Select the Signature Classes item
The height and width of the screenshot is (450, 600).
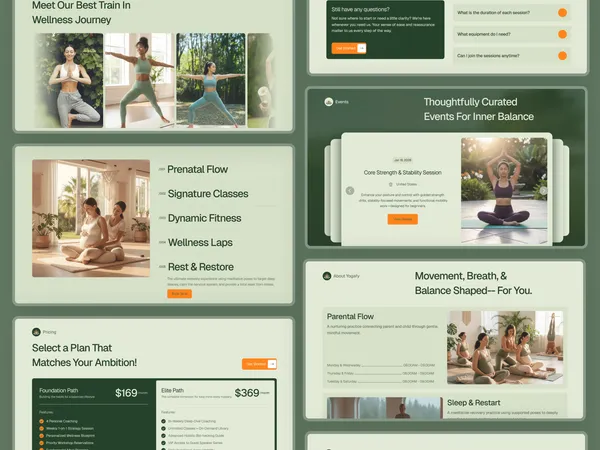208,194
